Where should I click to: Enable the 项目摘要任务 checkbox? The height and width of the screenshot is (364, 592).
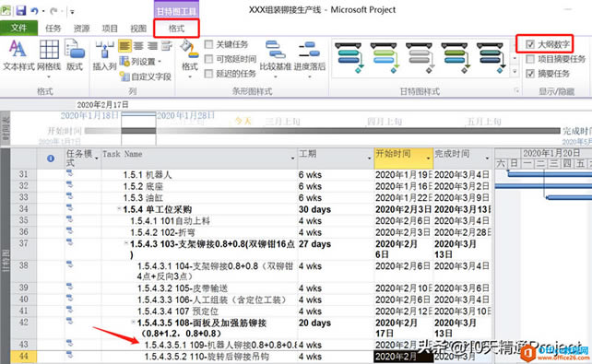click(x=530, y=59)
